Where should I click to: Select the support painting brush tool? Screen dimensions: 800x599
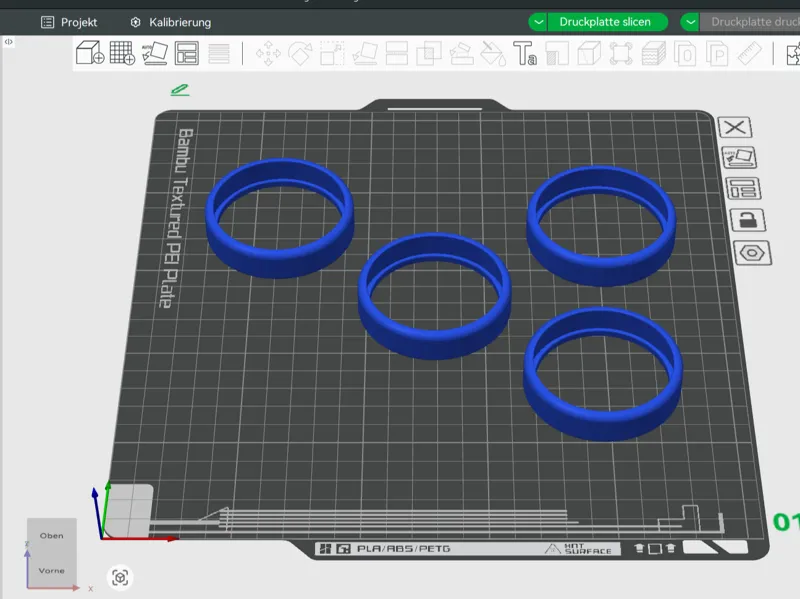pyautogui.click(x=461, y=54)
